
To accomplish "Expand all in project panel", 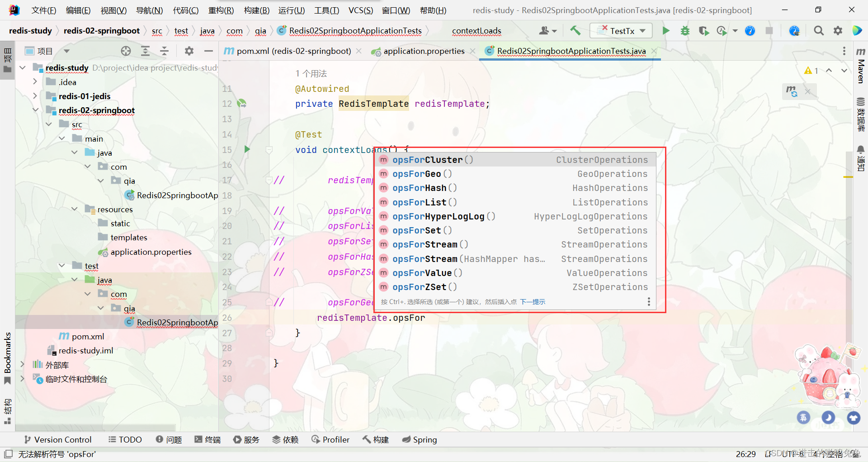I will coord(145,51).
